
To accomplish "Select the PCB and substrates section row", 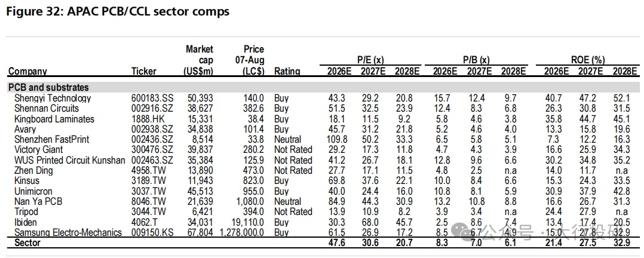I will point(322,88).
